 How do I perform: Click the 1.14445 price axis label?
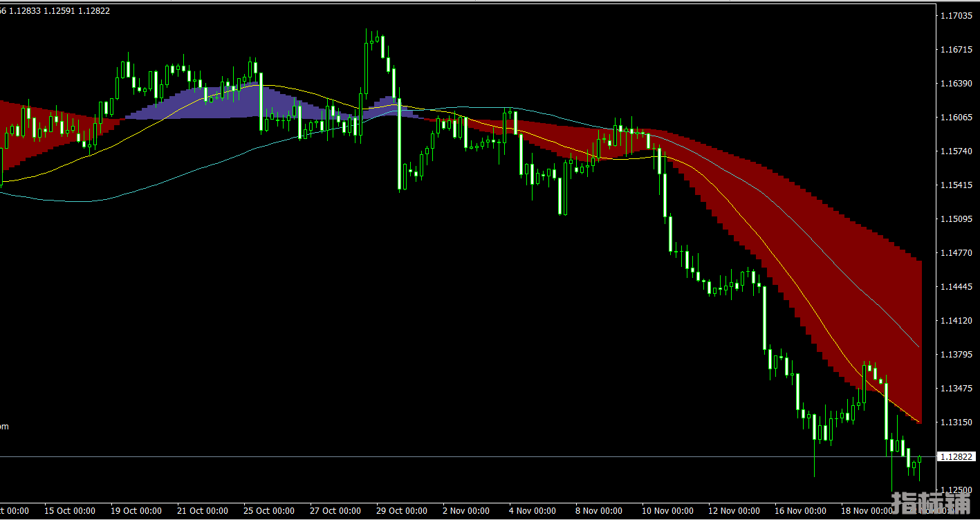(x=957, y=287)
